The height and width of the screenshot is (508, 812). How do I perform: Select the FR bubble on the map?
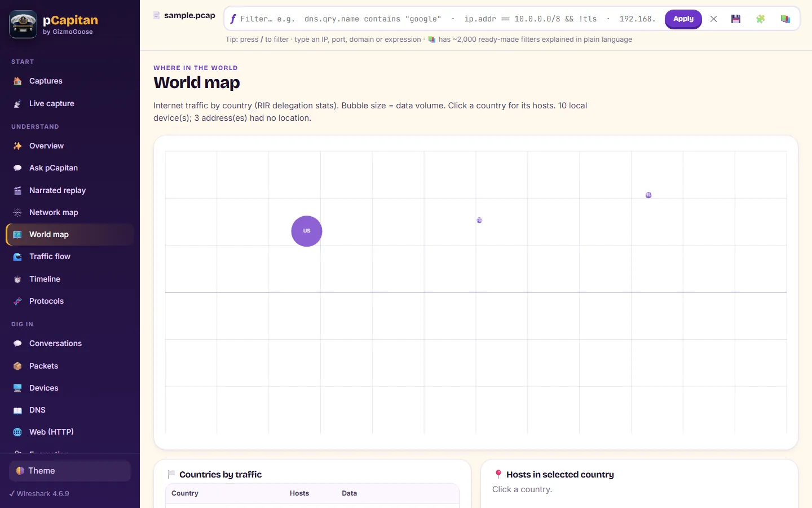479,221
